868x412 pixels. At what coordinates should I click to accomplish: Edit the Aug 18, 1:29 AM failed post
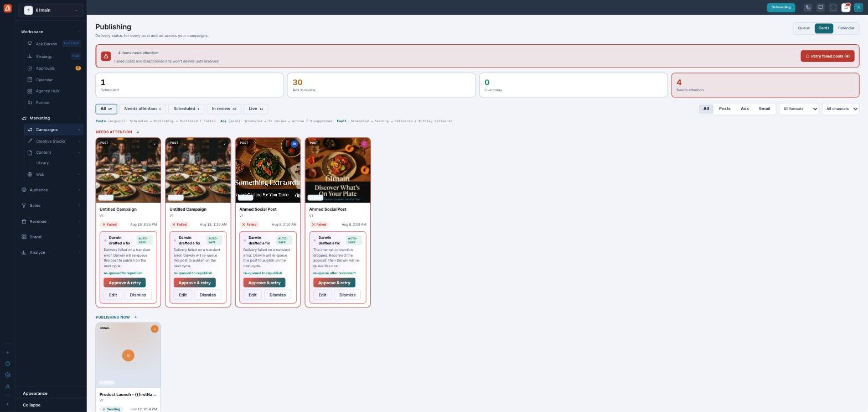[183, 295]
